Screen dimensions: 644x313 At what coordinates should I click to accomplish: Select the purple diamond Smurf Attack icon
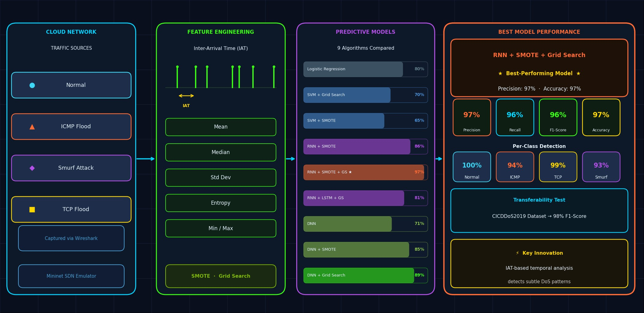point(32,168)
